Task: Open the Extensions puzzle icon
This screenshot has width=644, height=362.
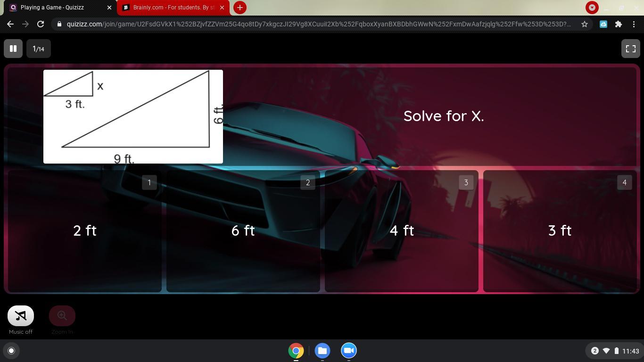Action: tap(618, 24)
